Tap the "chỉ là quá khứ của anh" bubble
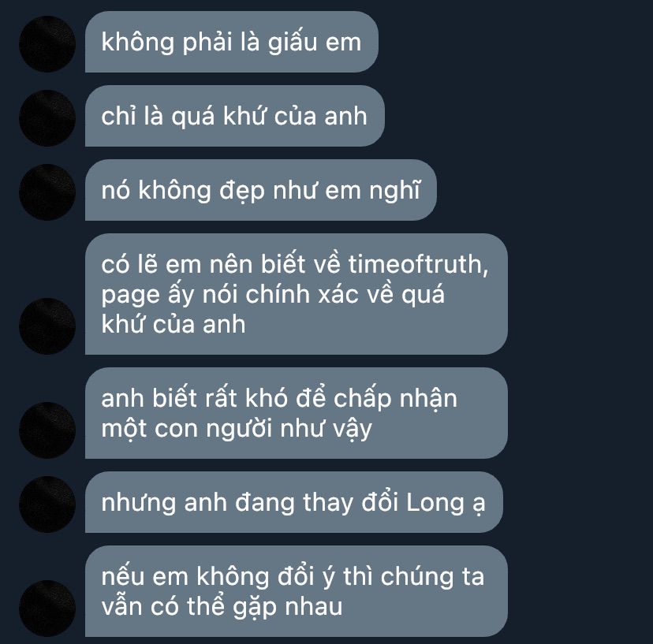 [x=234, y=116]
